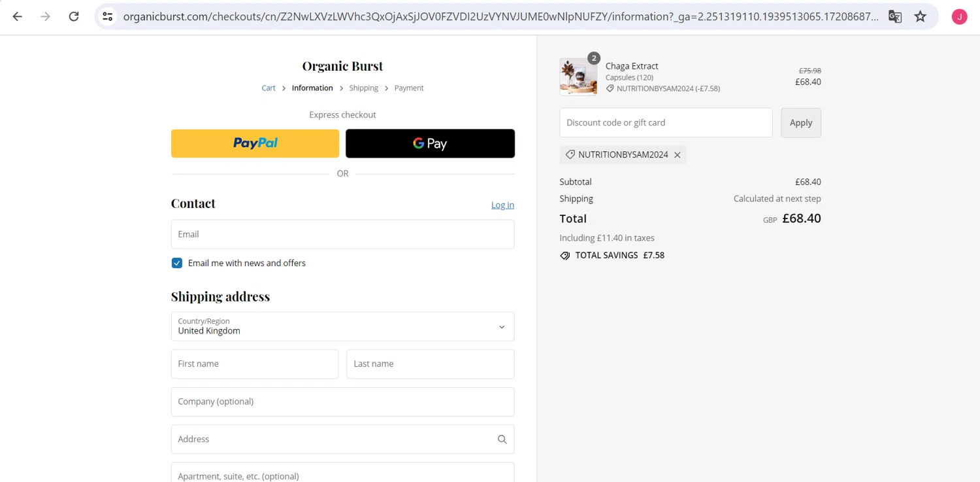Open the Country/Region dropdown
980x482 pixels.
click(x=343, y=326)
